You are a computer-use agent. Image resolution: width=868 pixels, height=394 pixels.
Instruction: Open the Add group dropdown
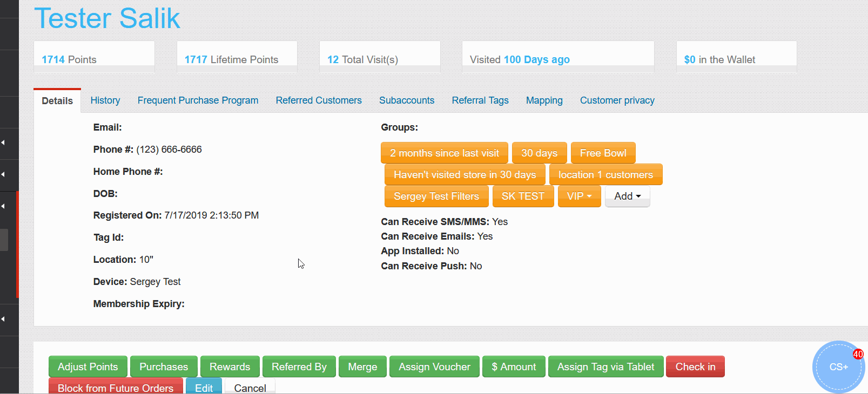tap(628, 196)
